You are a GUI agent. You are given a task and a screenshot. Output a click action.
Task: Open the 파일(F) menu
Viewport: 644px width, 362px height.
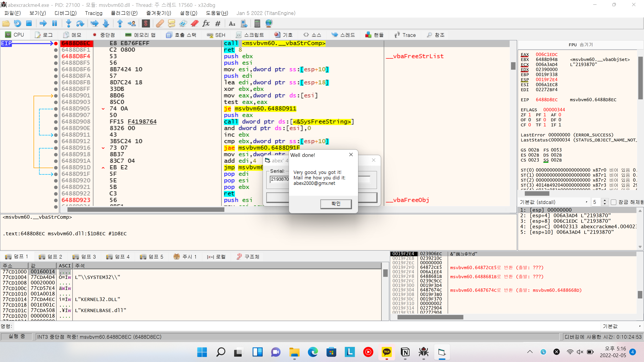click(x=13, y=13)
